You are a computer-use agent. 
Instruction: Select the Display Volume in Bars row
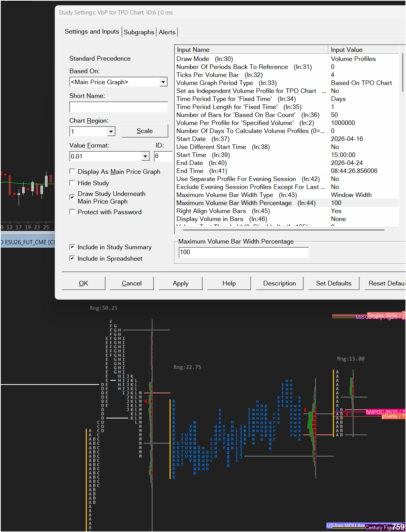pyautogui.click(x=287, y=219)
